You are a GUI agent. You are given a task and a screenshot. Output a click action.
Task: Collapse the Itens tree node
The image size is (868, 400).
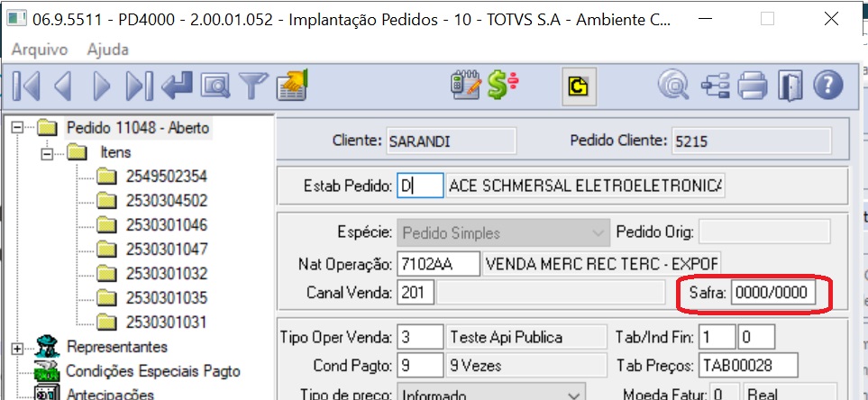[47, 154]
